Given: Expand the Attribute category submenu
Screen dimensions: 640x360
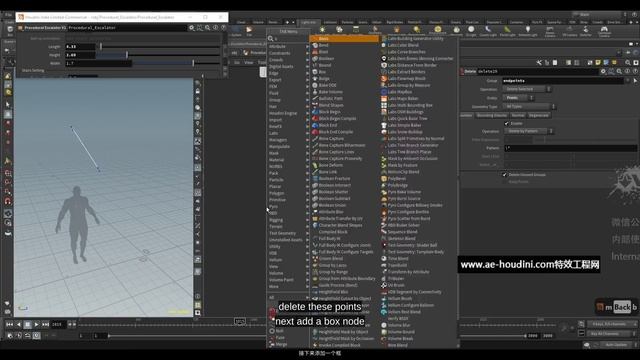Looking at the screenshot, I should [288, 47].
